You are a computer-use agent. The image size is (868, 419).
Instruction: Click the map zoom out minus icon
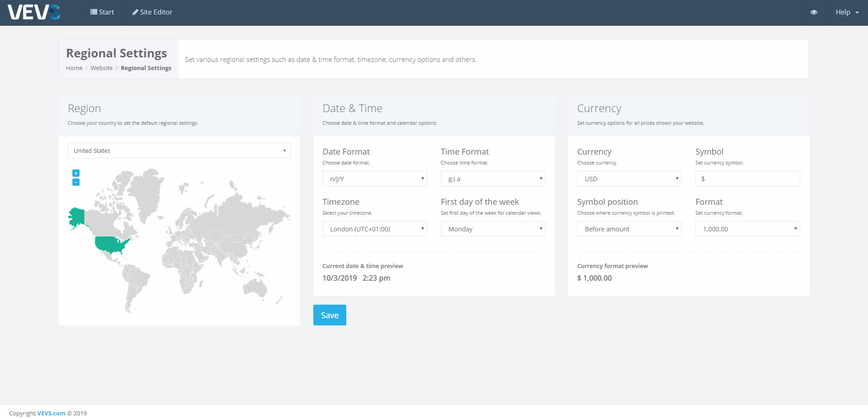coord(76,182)
